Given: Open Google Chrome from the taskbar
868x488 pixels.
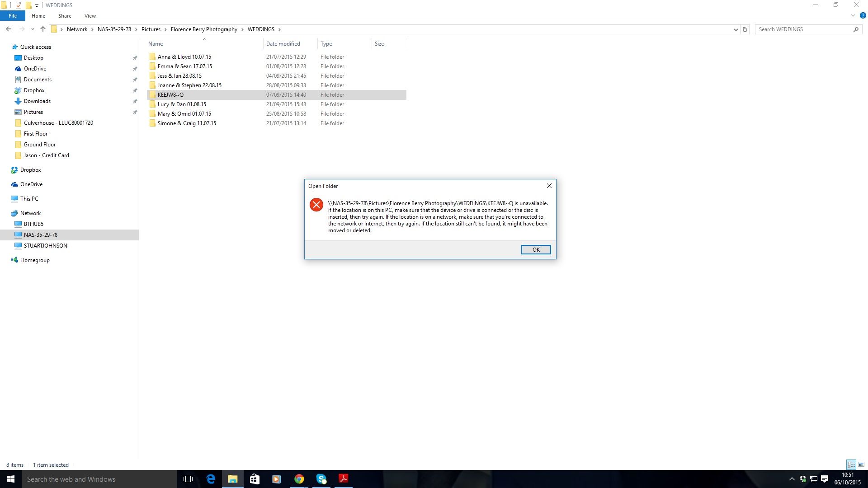Looking at the screenshot, I should (300, 479).
